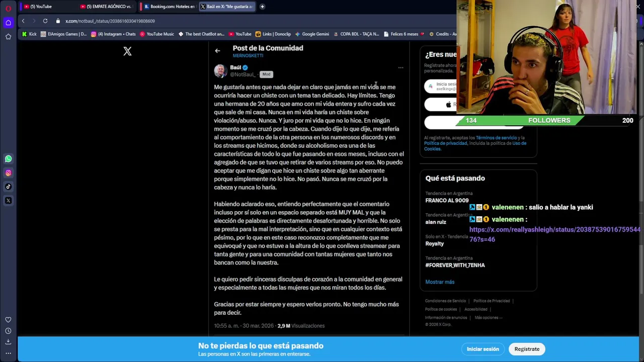The height and width of the screenshot is (362, 644).
Task: Click the Baúl display name
Action: 235,67
